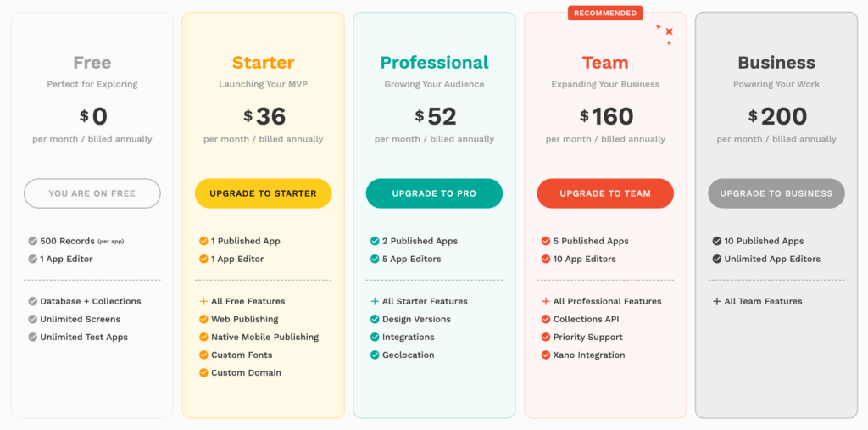The width and height of the screenshot is (868, 430).
Task: Click the plus icon beside All Free Features
Action: coord(203,301)
